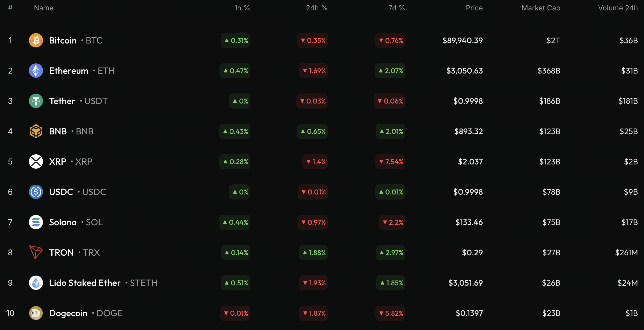Select the USDC ticker label
The width and height of the screenshot is (644, 330).
(x=94, y=192)
